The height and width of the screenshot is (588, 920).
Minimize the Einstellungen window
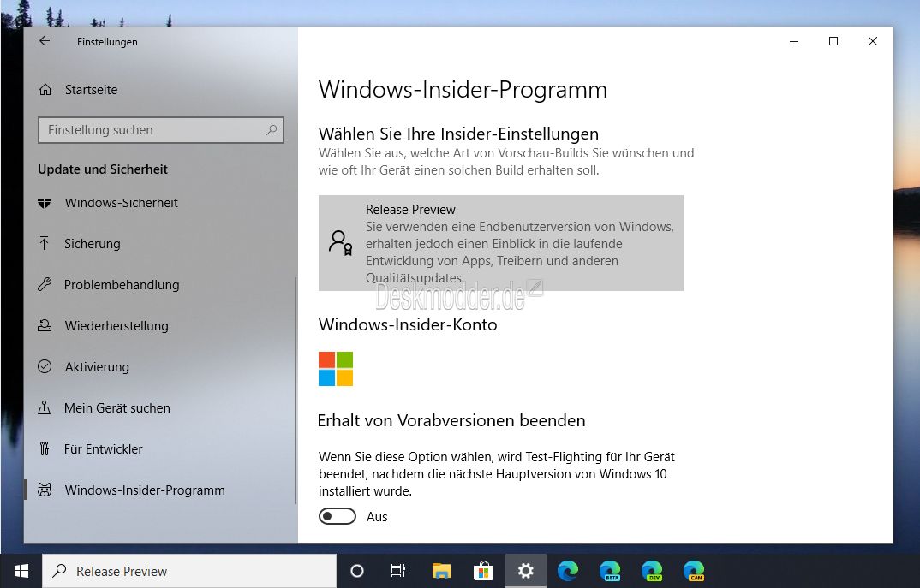coord(794,41)
